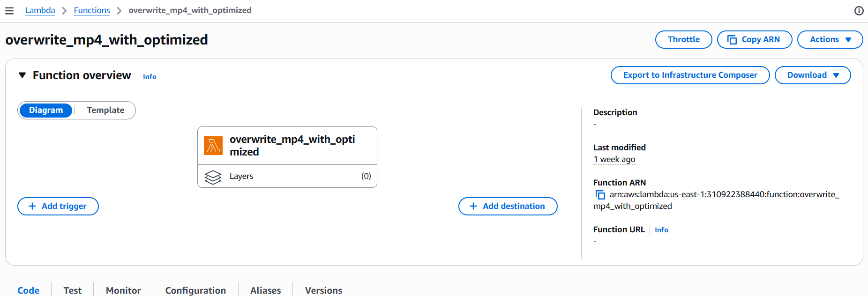Click the copy icon beside Function ARN
868x296 pixels.
click(x=600, y=195)
